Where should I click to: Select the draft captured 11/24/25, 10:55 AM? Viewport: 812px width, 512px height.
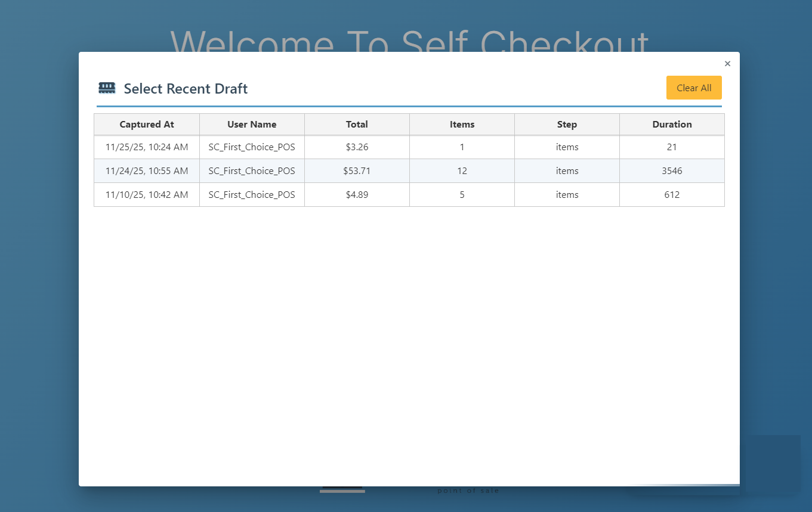147,171
